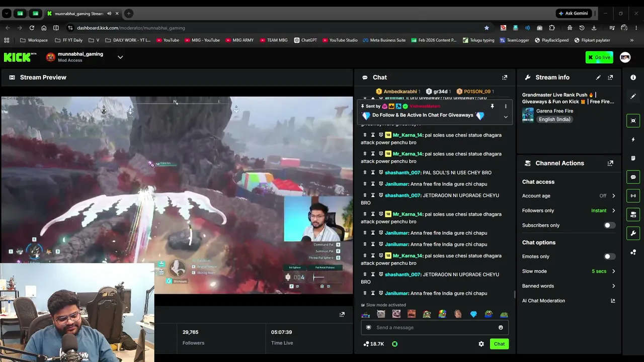Reload the page in the browser
The width and height of the screenshot is (644, 362).
32,28
